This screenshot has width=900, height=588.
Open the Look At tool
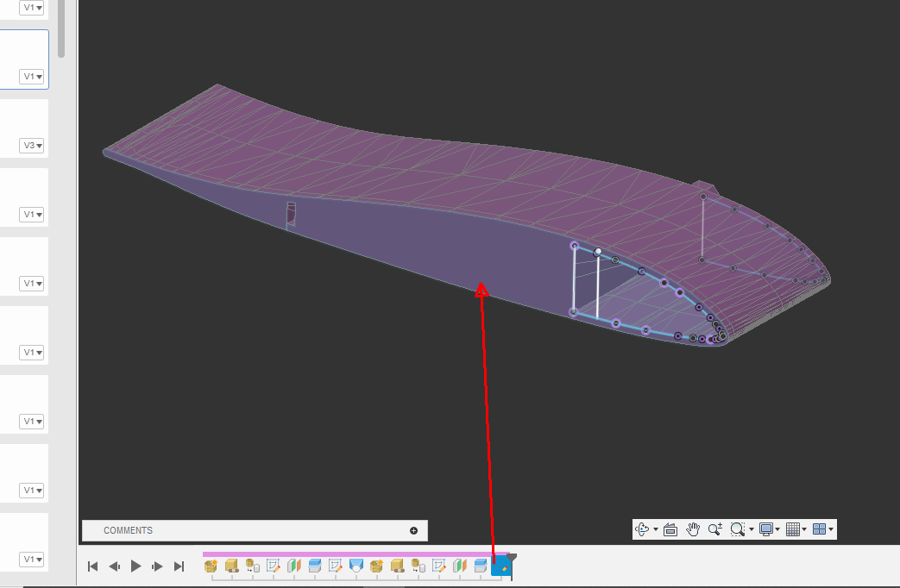point(670,529)
